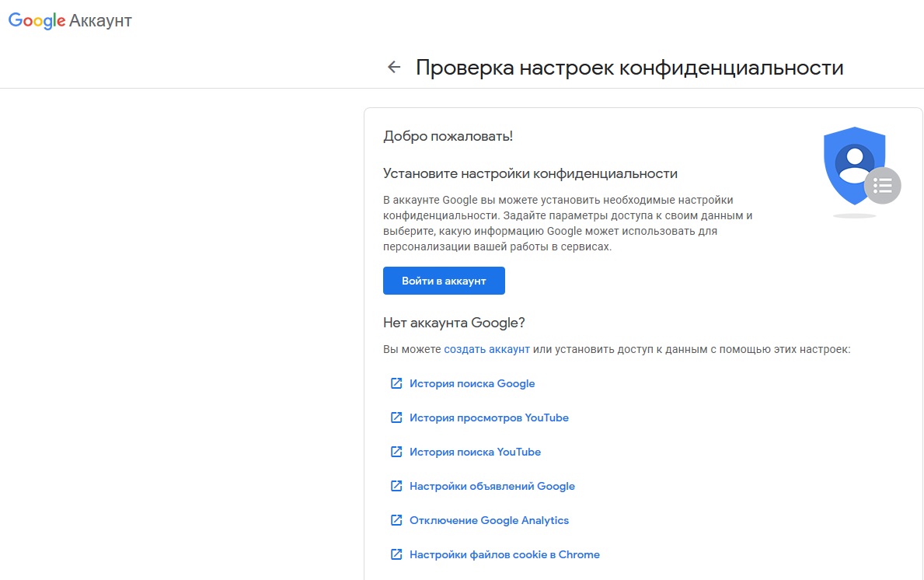Click the back arrow beside the page title

coord(394,67)
